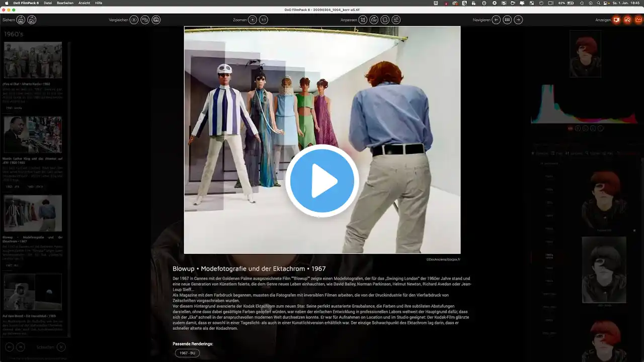This screenshot has height=362, width=644.
Task: Select the ¡Viva el Che! story thumbnail
Action: 33,60
